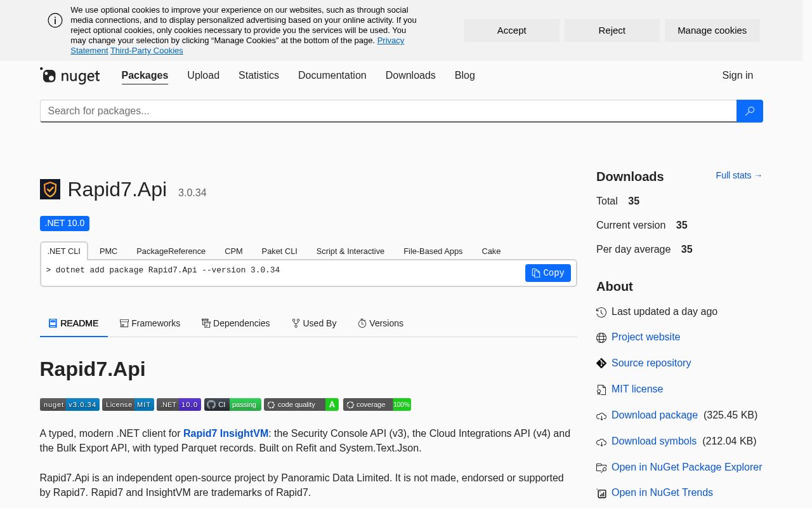This screenshot has height=508, width=812.
Task: Switch to the Cake tab
Action: pos(491,251)
